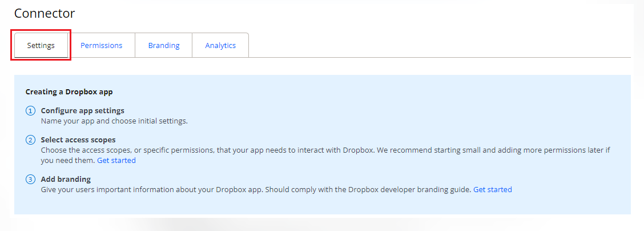Open the Branding tab
The height and width of the screenshot is (231, 644).
pyautogui.click(x=164, y=46)
